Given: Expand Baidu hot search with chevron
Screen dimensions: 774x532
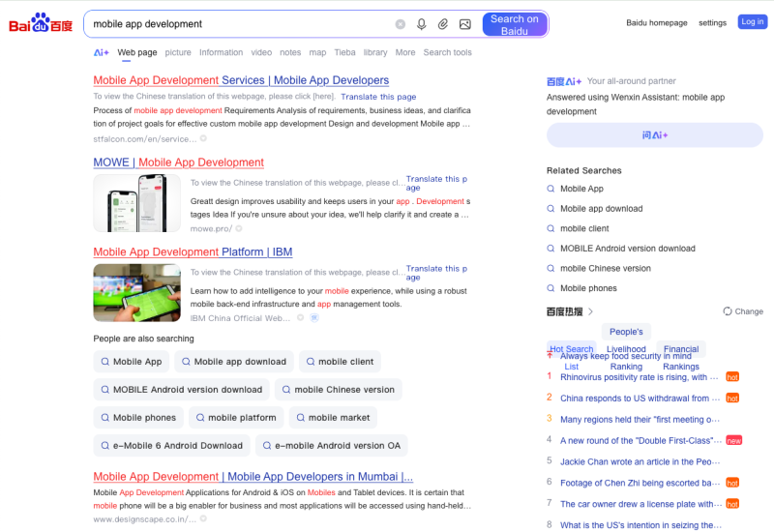Looking at the screenshot, I should click(x=590, y=311).
